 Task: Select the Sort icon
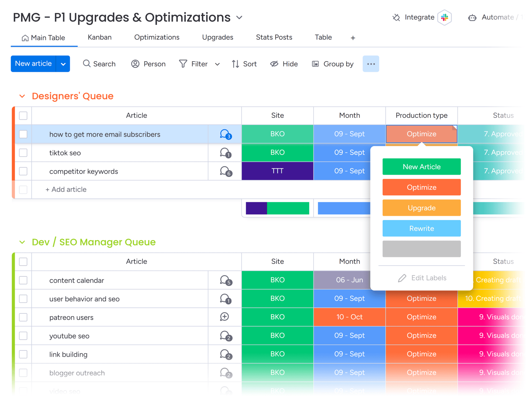point(235,64)
